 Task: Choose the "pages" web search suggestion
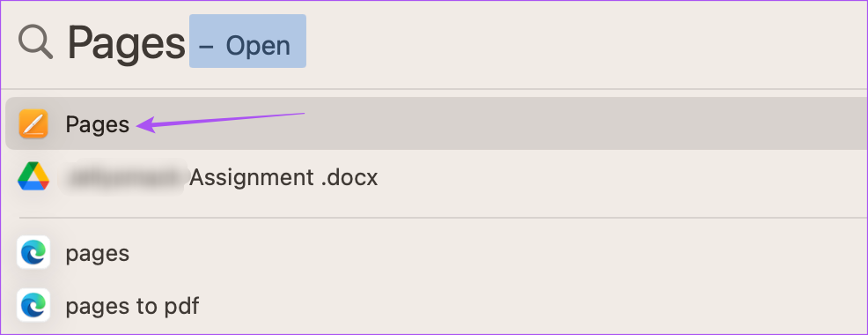click(x=437, y=252)
